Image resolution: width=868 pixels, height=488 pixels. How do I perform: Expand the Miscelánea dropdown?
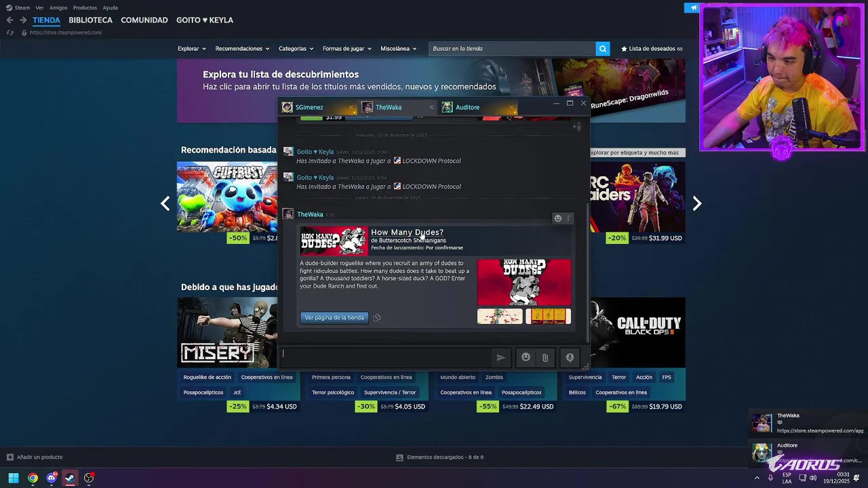click(398, 49)
